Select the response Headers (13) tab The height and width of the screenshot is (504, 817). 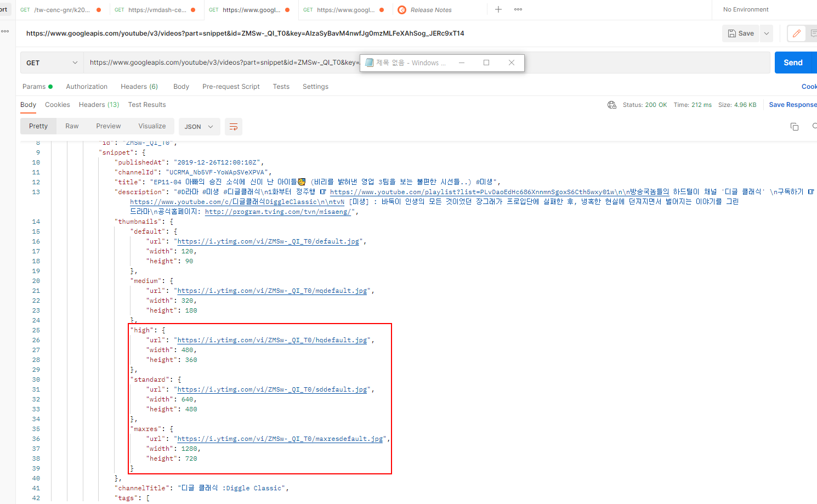[99, 105]
